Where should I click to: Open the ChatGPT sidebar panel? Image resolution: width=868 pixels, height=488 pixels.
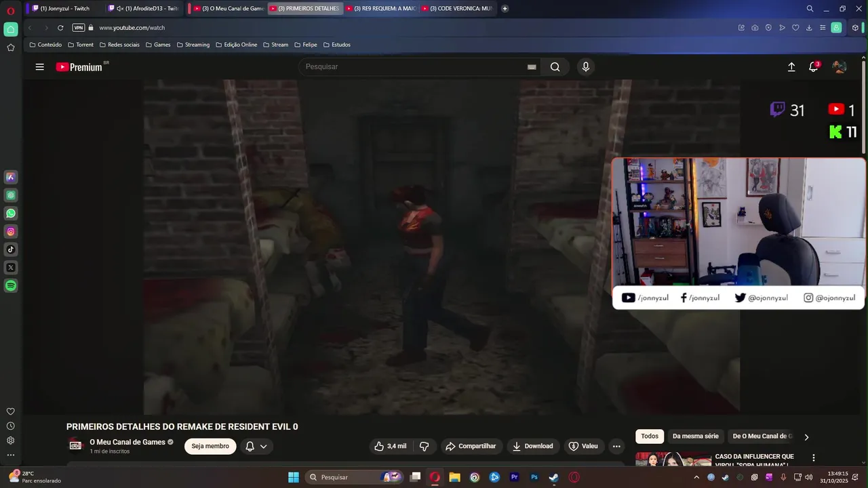pyautogui.click(x=11, y=195)
